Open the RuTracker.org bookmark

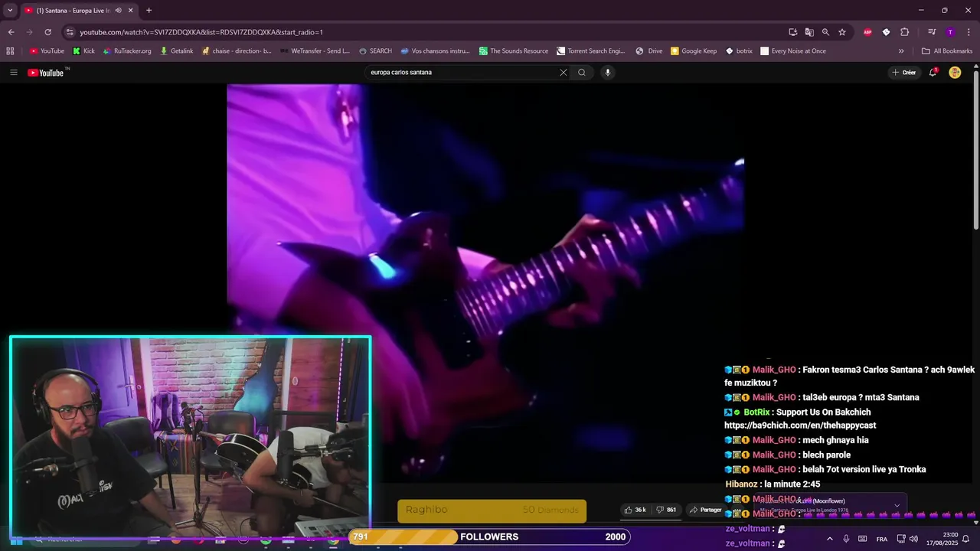pos(126,51)
